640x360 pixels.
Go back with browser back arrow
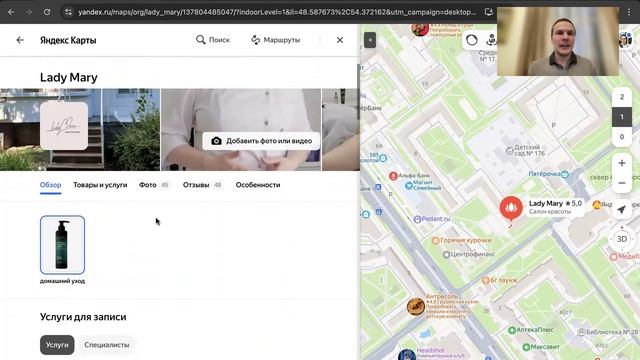click(x=11, y=12)
